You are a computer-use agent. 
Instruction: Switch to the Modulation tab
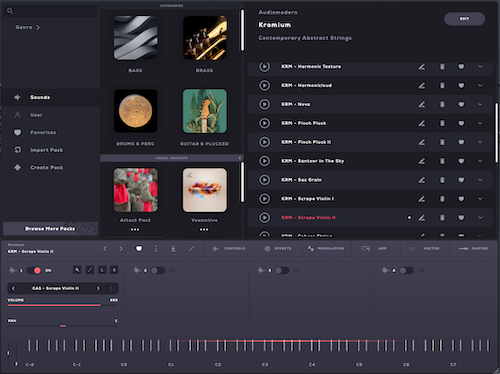point(326,249)
